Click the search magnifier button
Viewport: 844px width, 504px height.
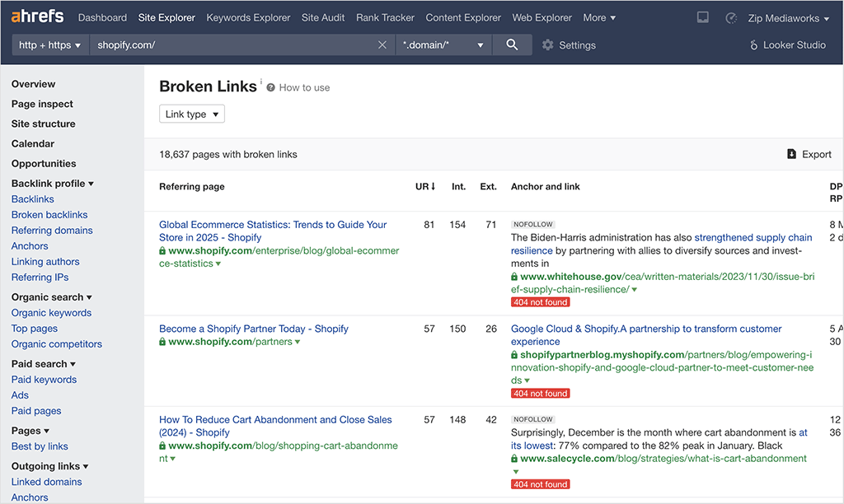point(512,45)
